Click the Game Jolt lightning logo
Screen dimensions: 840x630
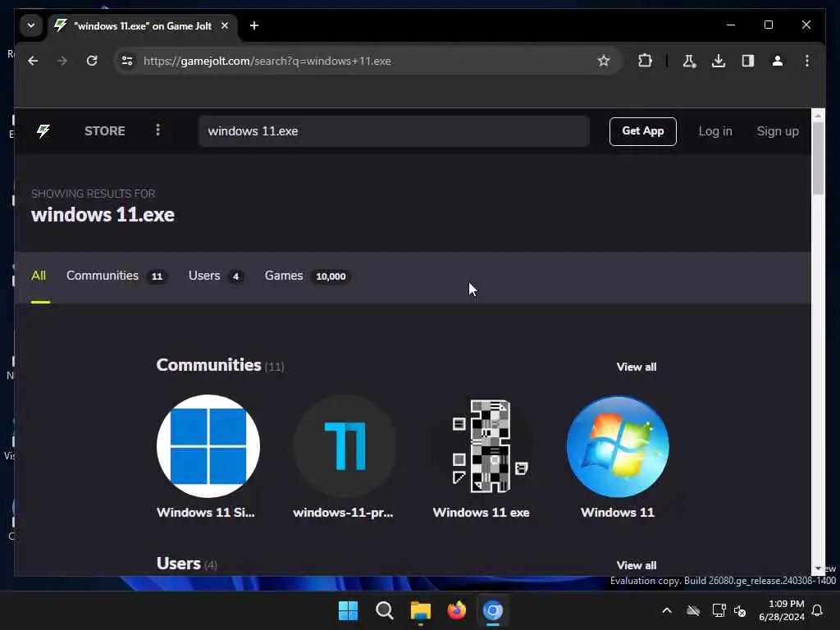tap(43, 131)
